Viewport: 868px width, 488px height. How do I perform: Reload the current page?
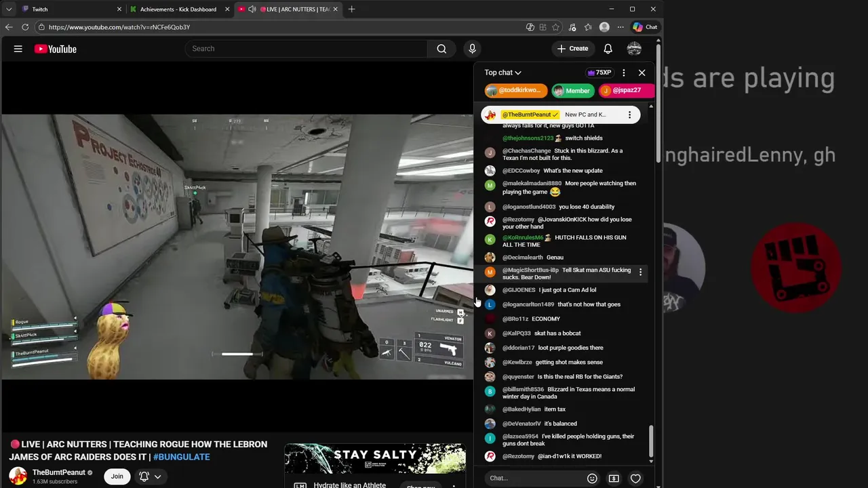[25, 27]
